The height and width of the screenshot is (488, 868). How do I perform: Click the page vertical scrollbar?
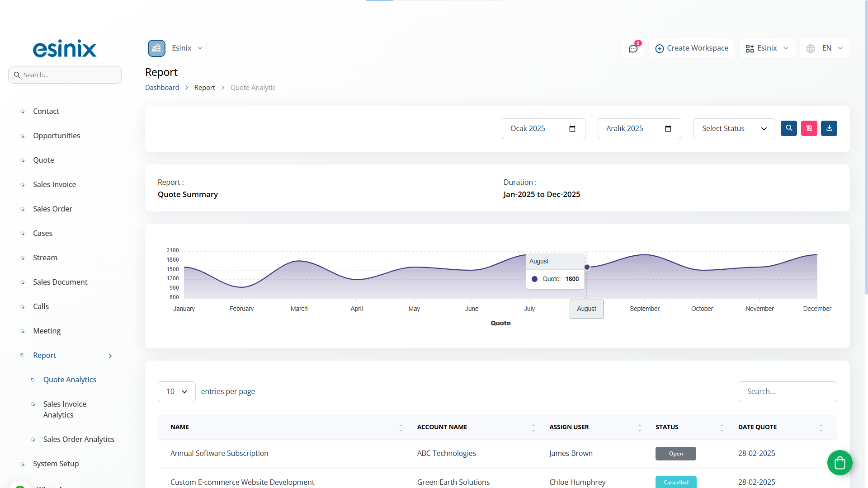coord(866,147)
